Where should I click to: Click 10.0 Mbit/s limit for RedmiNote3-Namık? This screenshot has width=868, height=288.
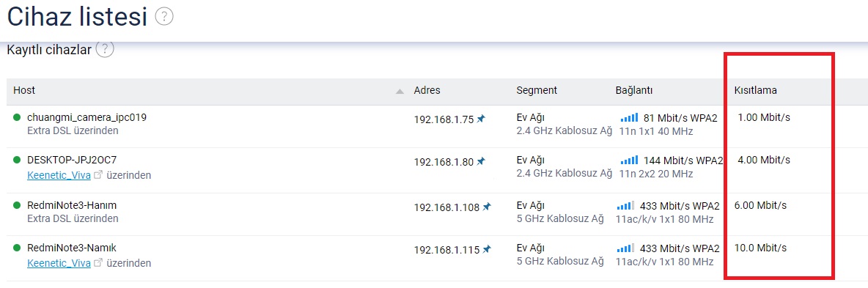pyautogui.click(x=760, y=248)
